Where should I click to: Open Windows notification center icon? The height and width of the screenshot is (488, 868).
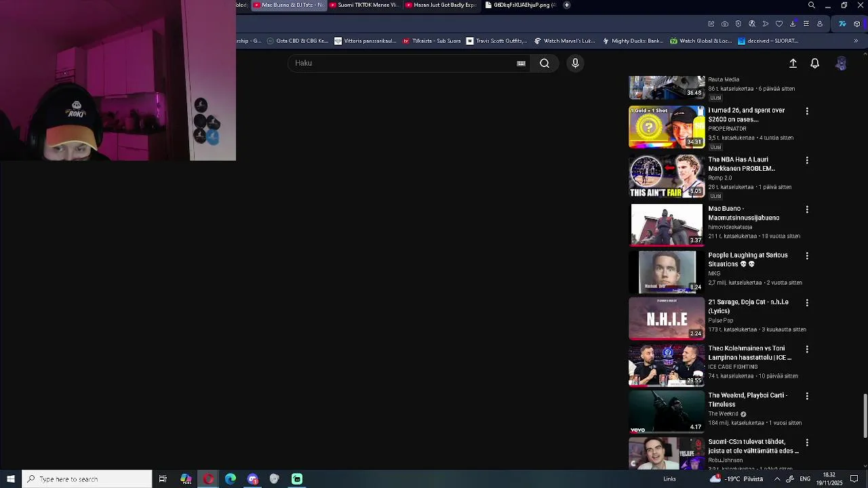(x=854, y=479)
